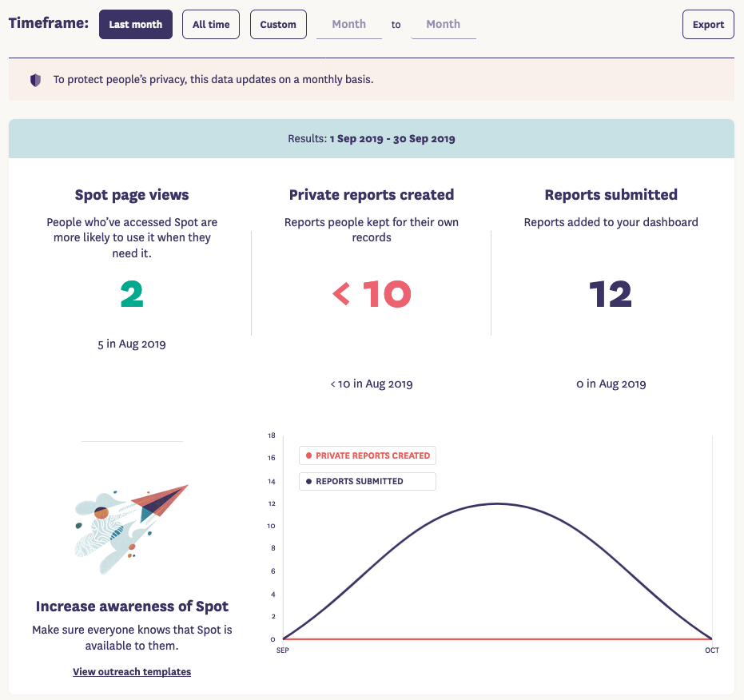Click the Spot page views count 2
This screenshot has width=744, height=700.
pyautogui.click(x=132, y=295)
